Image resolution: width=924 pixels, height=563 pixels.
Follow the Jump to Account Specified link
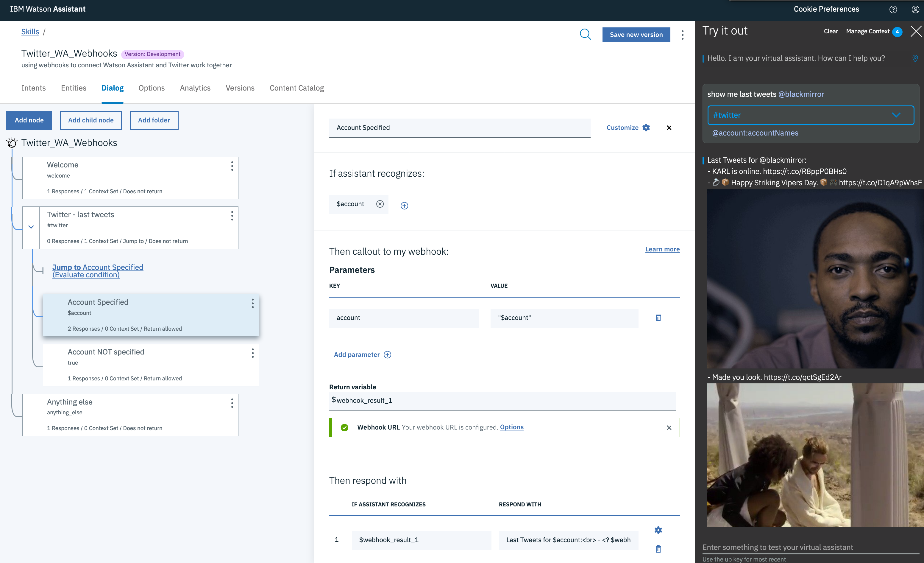[x=98, y=270]
